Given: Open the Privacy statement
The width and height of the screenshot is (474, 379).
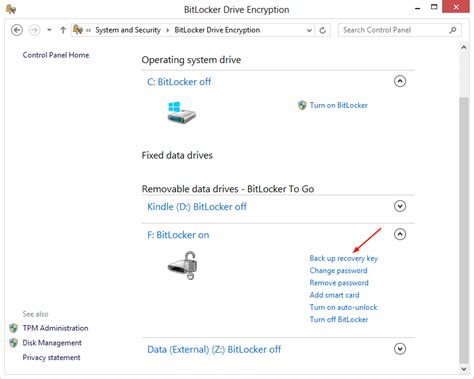Looking at the screenshot, I should [x=51, y=357].
